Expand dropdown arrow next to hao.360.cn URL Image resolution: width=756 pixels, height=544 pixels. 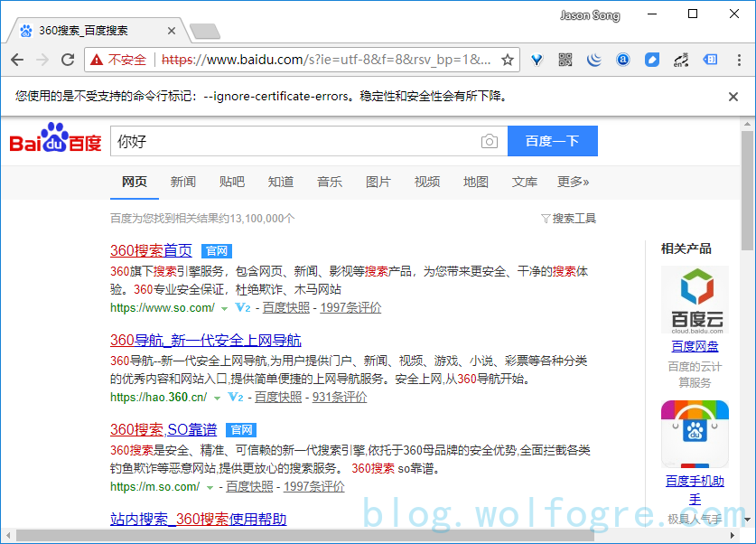217,398
